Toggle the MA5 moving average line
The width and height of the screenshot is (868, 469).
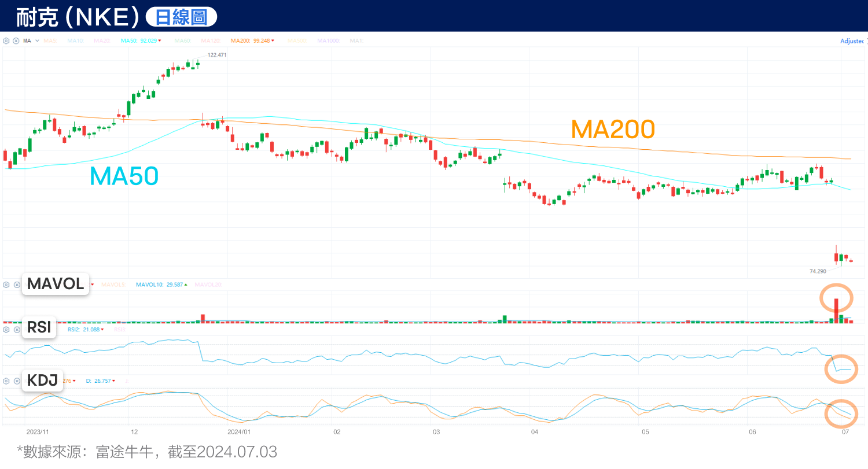[50, 40]
